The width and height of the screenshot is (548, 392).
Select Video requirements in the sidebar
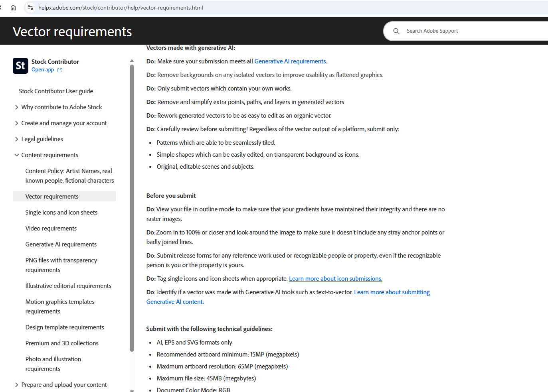click(x=51, y=228)
